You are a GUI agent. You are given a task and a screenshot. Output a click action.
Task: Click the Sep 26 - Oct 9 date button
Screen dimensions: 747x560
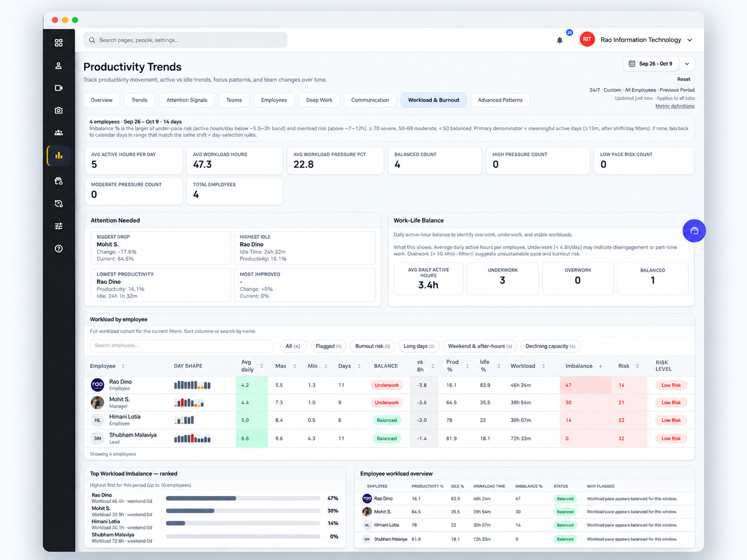[652, 64]
